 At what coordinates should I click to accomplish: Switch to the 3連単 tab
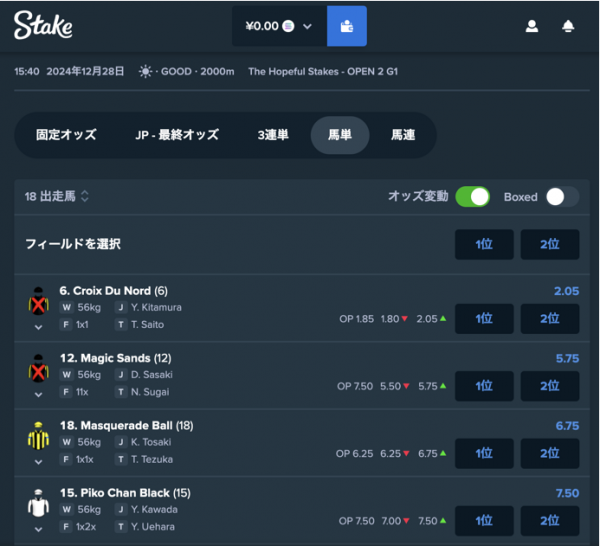273,135
